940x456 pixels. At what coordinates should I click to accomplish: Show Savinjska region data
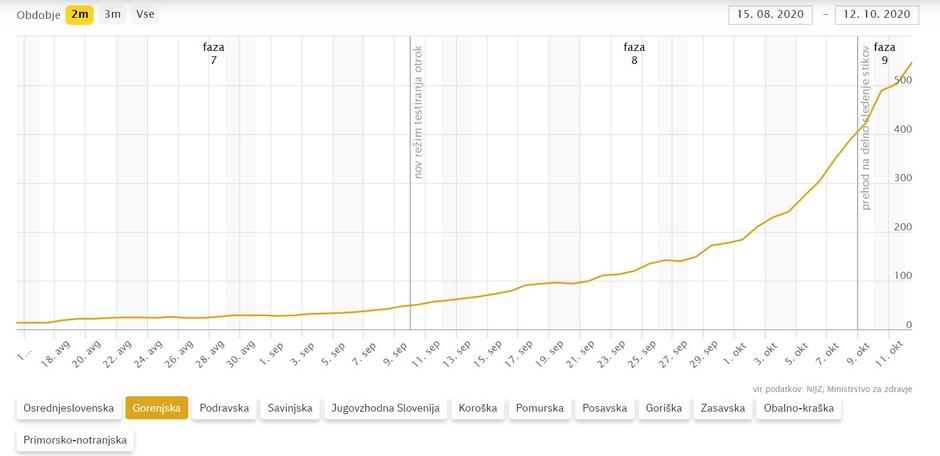tap(290, 408)
